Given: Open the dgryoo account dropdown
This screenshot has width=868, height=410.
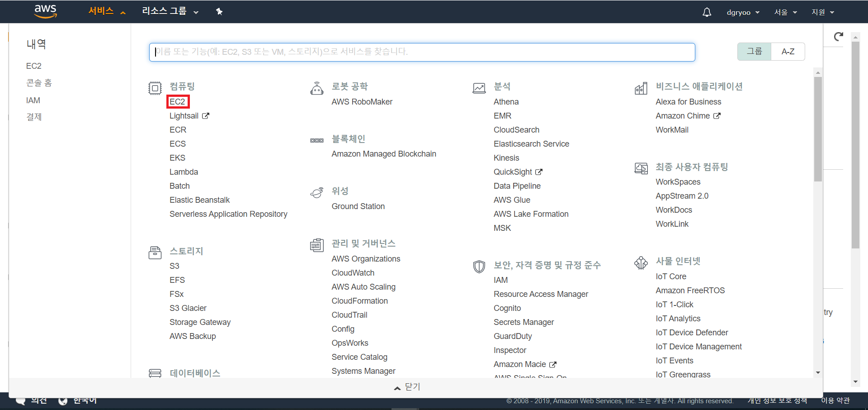Looking at the screenshot, I should tap(743, 12).
